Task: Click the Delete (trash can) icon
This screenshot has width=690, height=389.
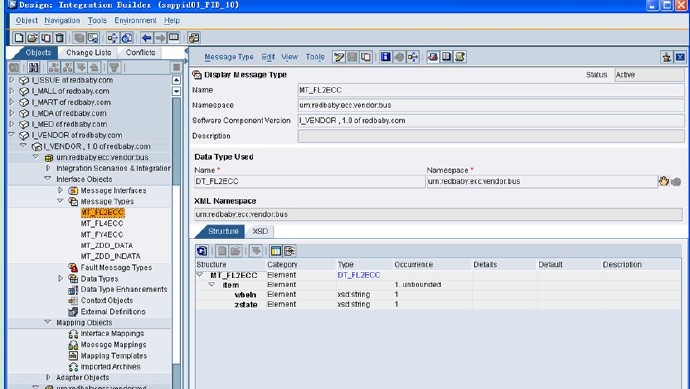Action: coord(59,38)
